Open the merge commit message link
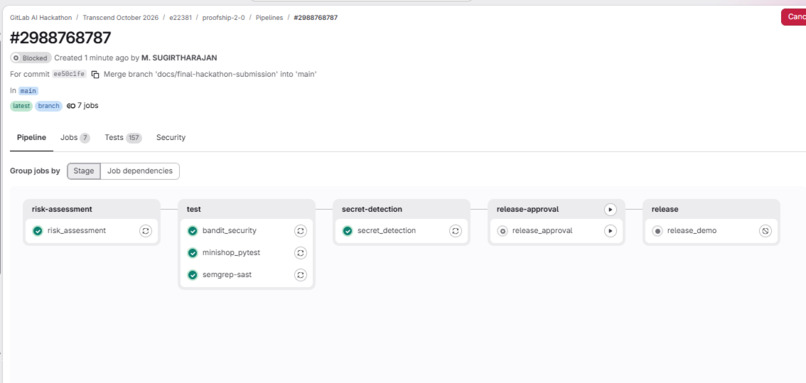Screen dimensions: 806x383 [x=210, y=74]
